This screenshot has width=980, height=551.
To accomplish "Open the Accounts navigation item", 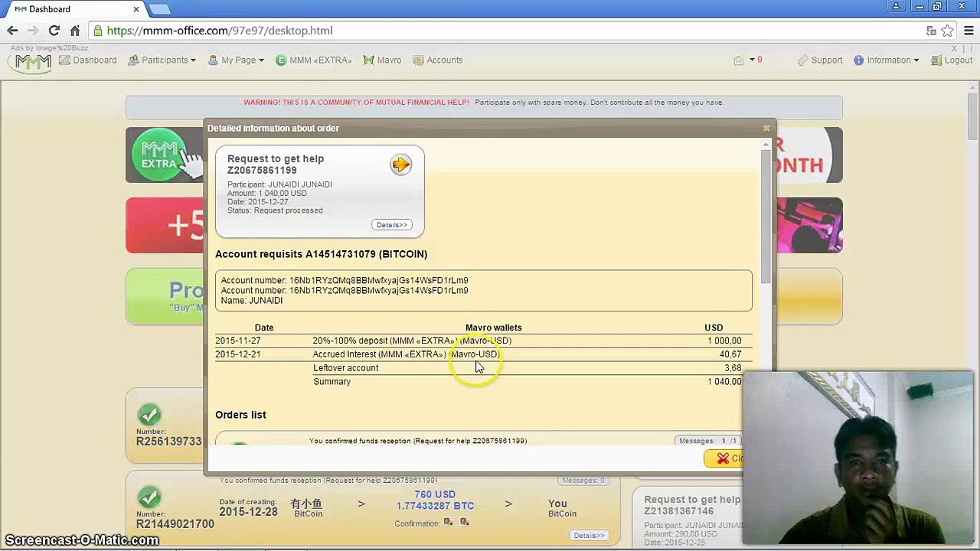I will pyautogui.click(x=438, y=60).
